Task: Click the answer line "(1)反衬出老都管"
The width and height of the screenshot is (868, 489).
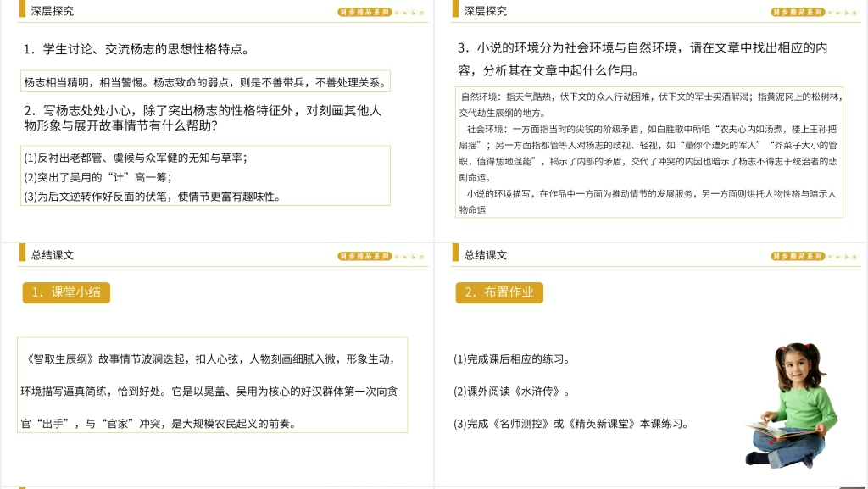Action: coord(135,158)
